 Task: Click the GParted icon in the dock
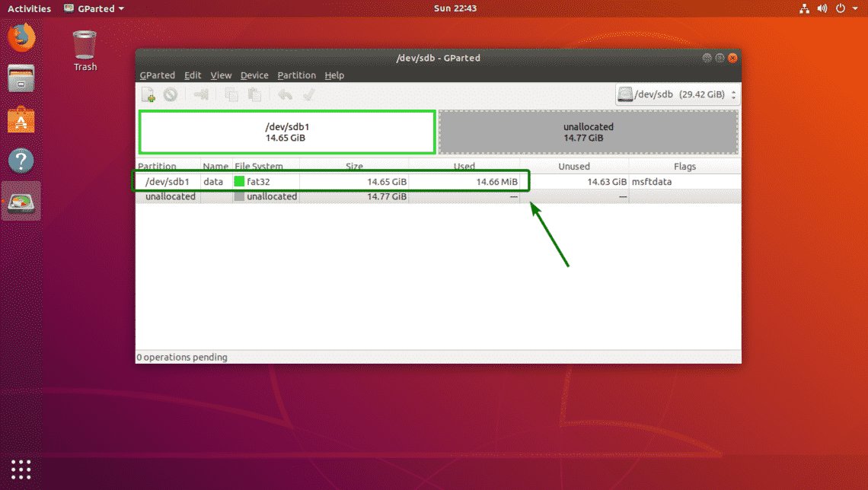click(21, 202)
